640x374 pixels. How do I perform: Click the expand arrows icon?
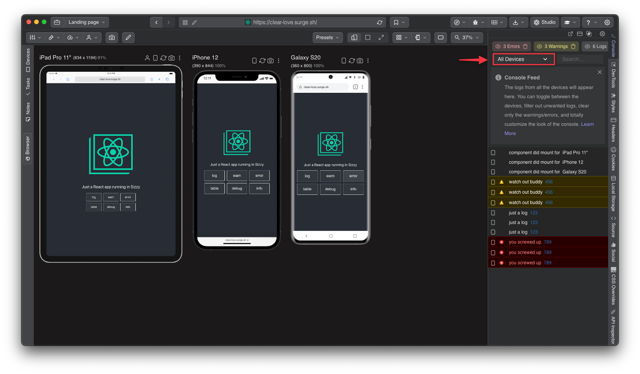(x=381, y=38)
